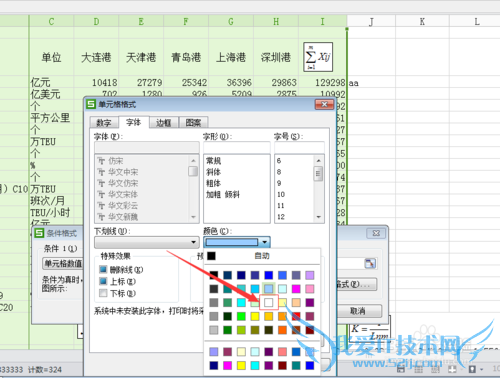
Task: Click the 条件格式 dialog app icon
Action: pyautogui.click(x=39, y=233)
